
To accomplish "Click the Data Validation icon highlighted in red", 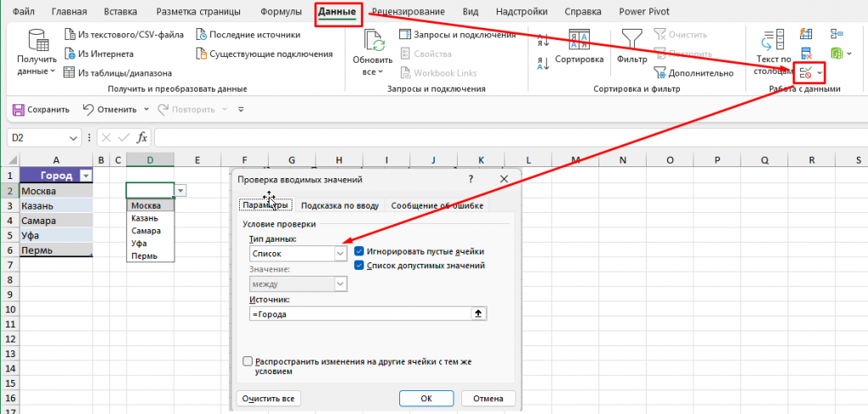I will (806, 75).
